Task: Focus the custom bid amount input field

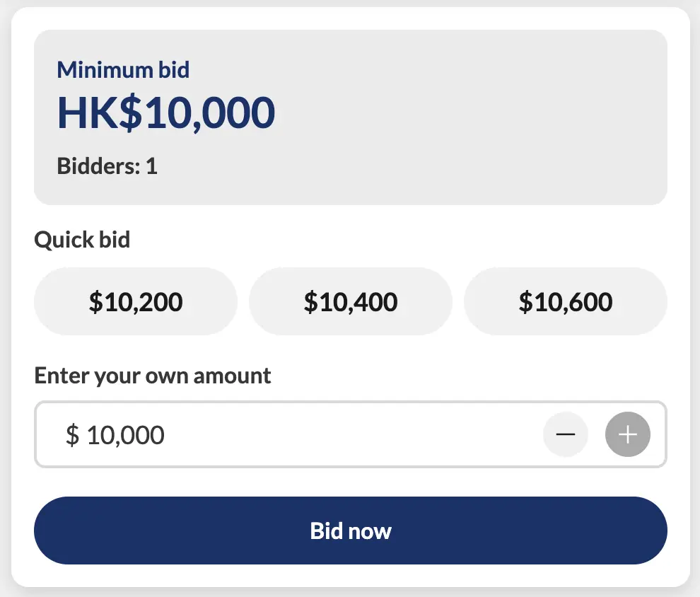Action: click(297, 434)
